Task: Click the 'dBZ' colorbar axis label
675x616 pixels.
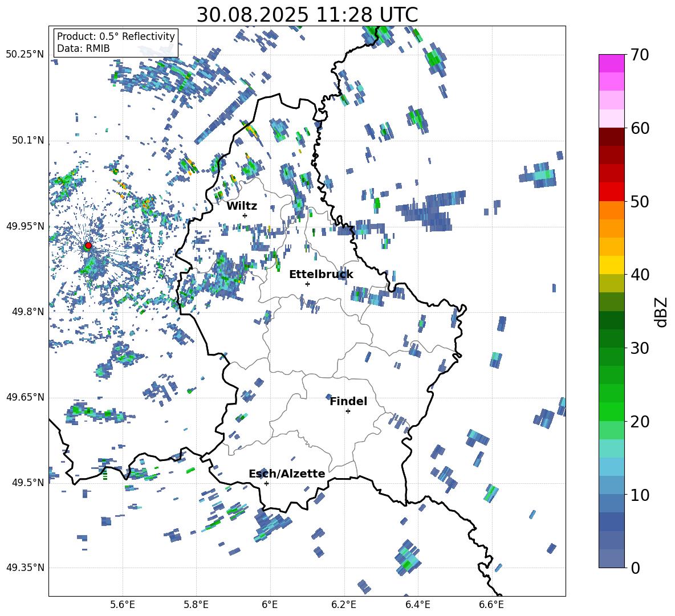Action: [662, 312]
